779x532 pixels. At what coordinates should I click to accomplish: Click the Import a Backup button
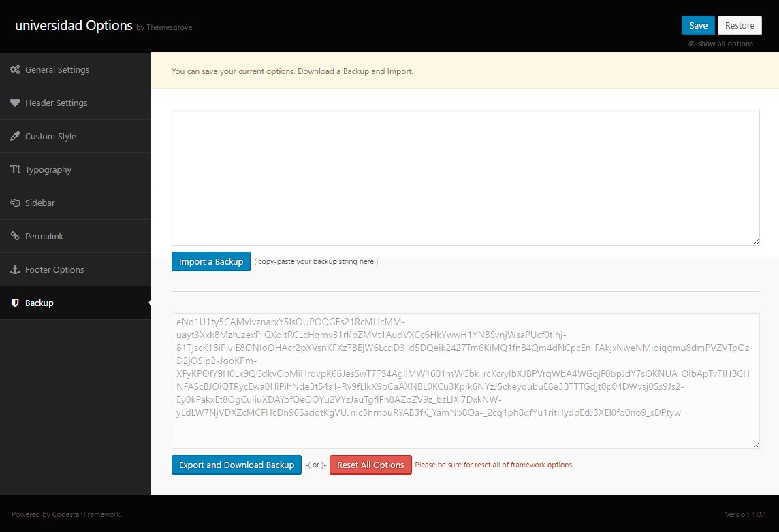pyautogui.click(x=211, y=262)
